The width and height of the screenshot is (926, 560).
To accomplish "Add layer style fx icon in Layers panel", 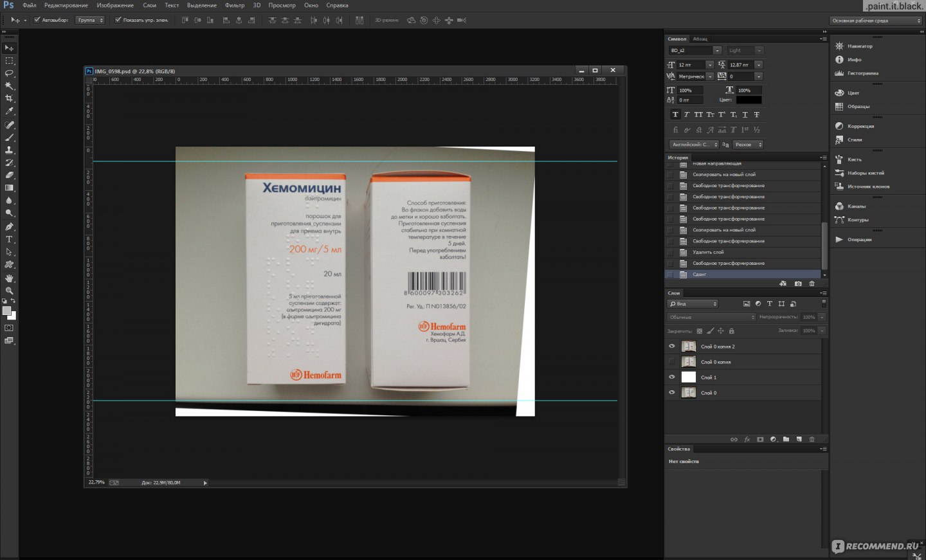I will point(747,440).
